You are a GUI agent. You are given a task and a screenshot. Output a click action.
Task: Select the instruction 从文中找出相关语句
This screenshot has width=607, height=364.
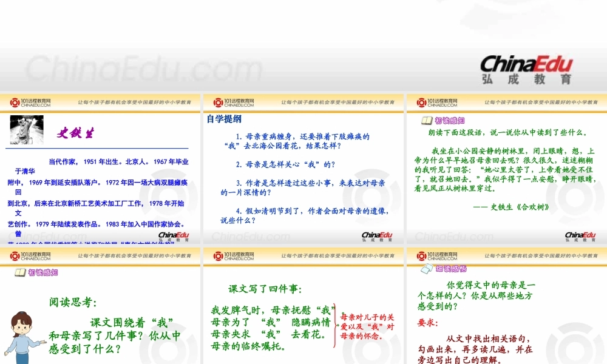pos(475,349)
